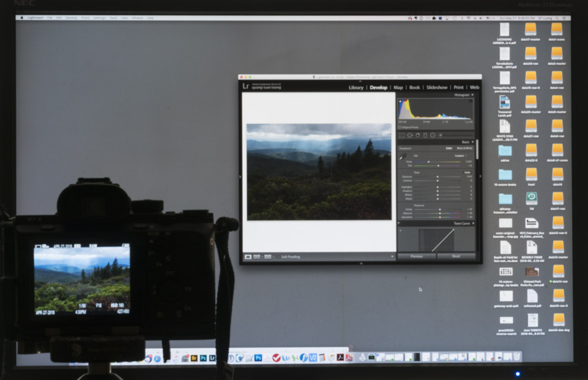Click the Previous button

(x=417, y=256)
